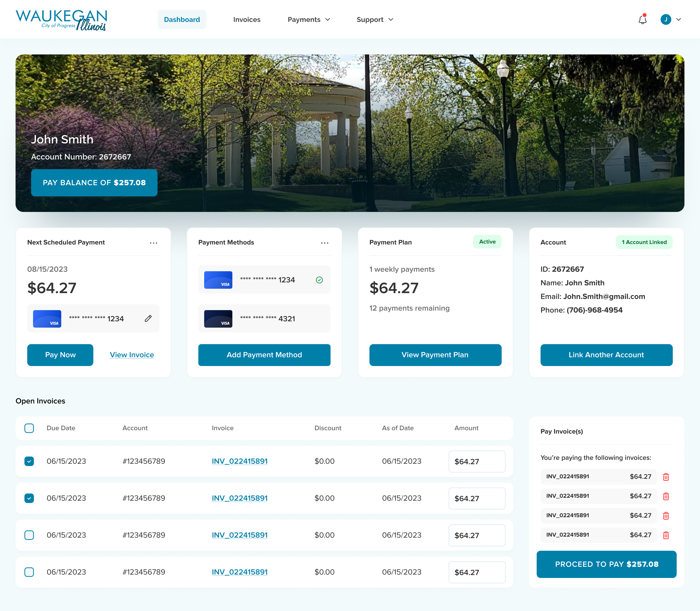Image resolution: width=700 pixels, height=611 pixels.
Task: Click the user avatar J icon
Action: tap(665, 19)
